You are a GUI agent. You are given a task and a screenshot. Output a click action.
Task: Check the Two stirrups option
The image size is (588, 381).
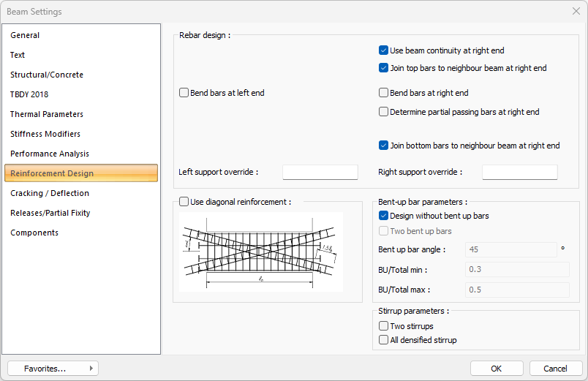click(x=383, y=326)
